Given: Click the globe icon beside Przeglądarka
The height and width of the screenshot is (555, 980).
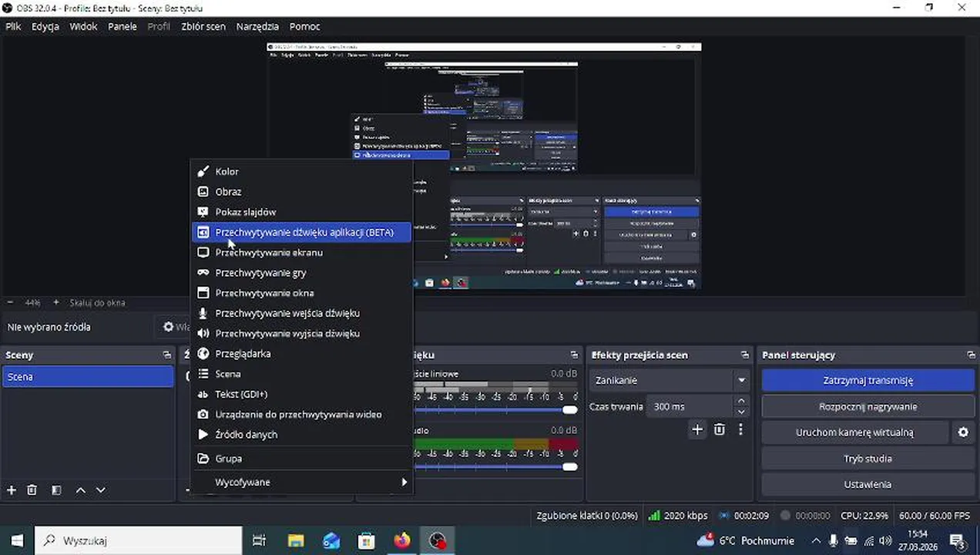Looking at the screenshot, I should (x=203, y=353).
